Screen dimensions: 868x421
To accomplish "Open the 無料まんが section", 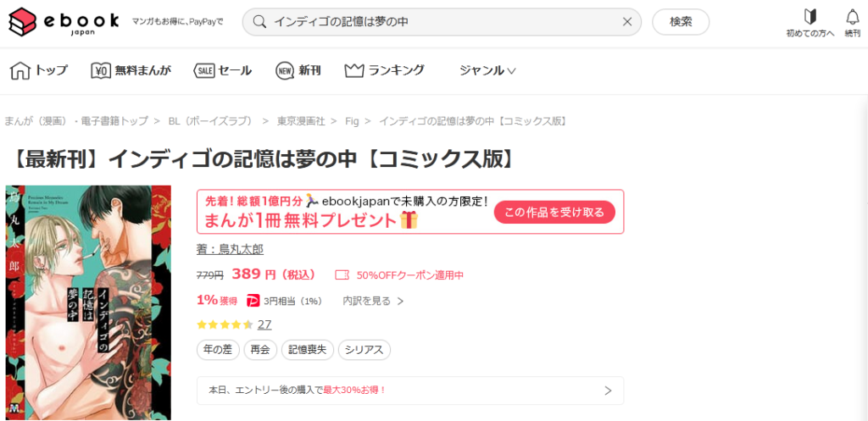I will [131, 70].
